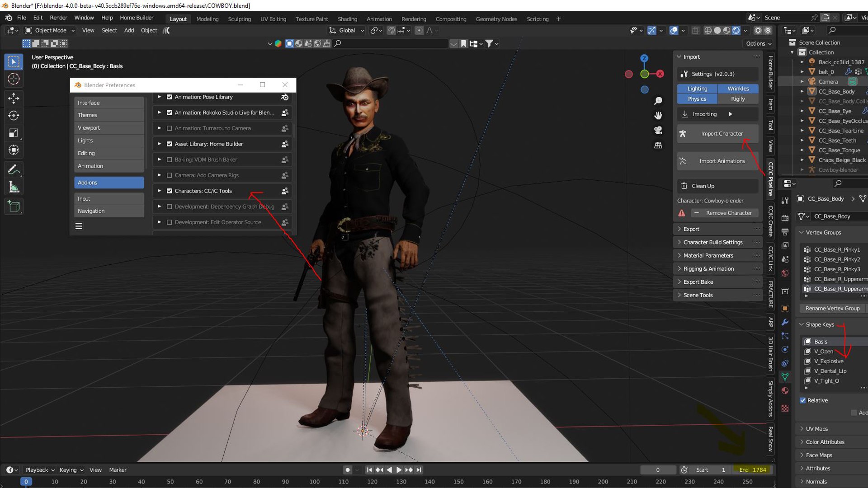
Task: Click the auto keying record dot
Action: pos(347,470)
